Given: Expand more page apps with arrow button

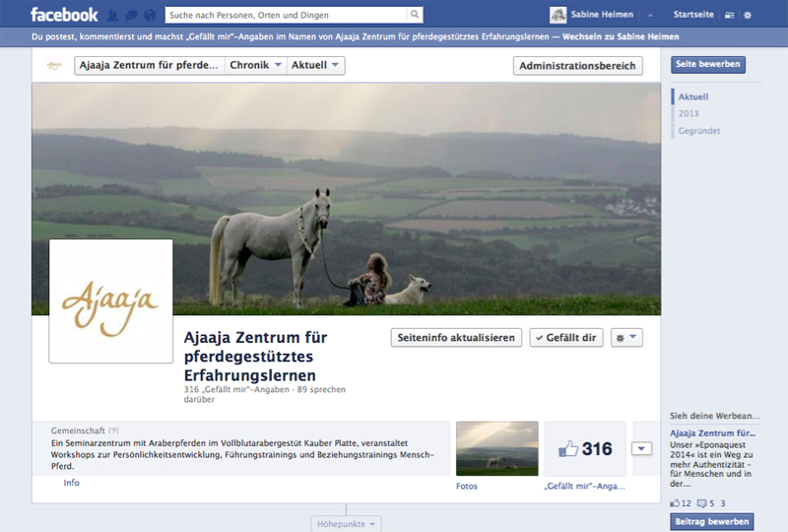Looking at the screenshot, I should click(x=641, y=449).
